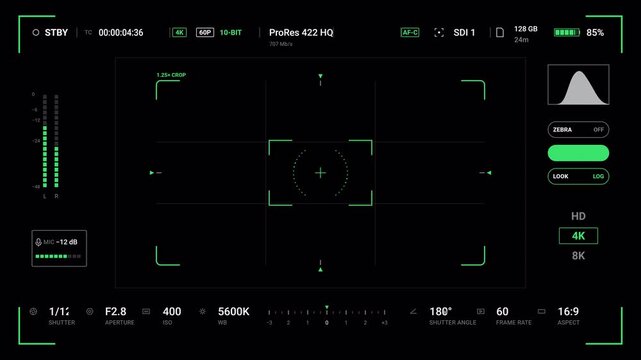Open the histogram display
Viewport: 641px width, 360px height.
click(x=578, y=85)
